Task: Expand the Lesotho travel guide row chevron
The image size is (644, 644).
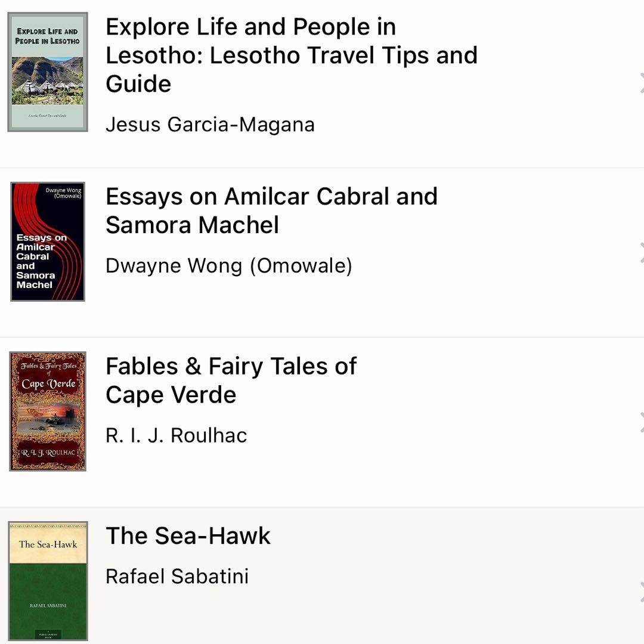Action: tap(641, 83)
